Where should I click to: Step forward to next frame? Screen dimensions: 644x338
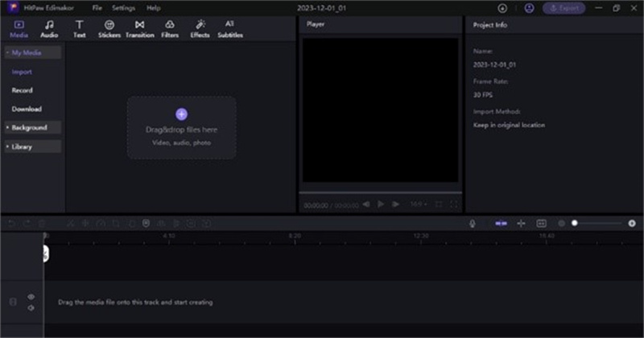coord(395,204)
